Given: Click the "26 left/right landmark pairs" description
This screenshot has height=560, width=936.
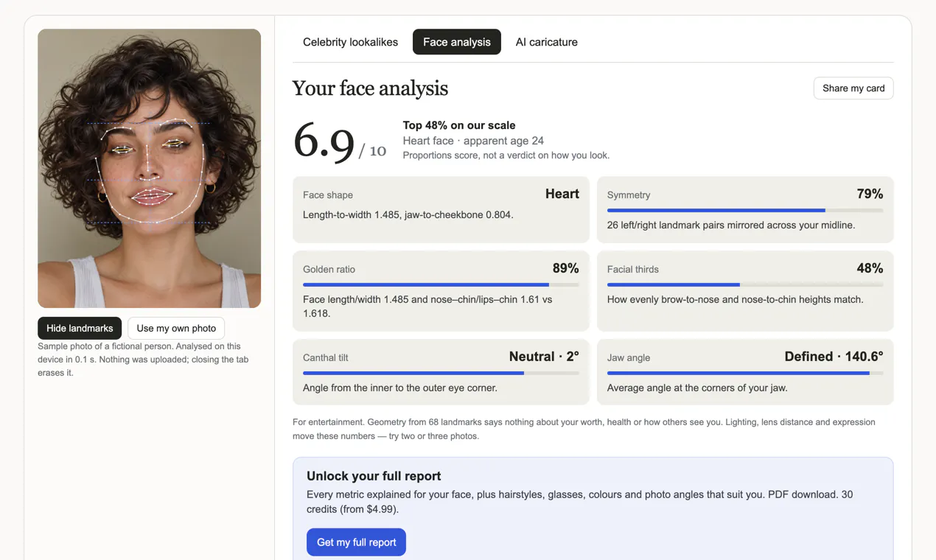Looking at the screenshot, I should [x=731, y=225].
